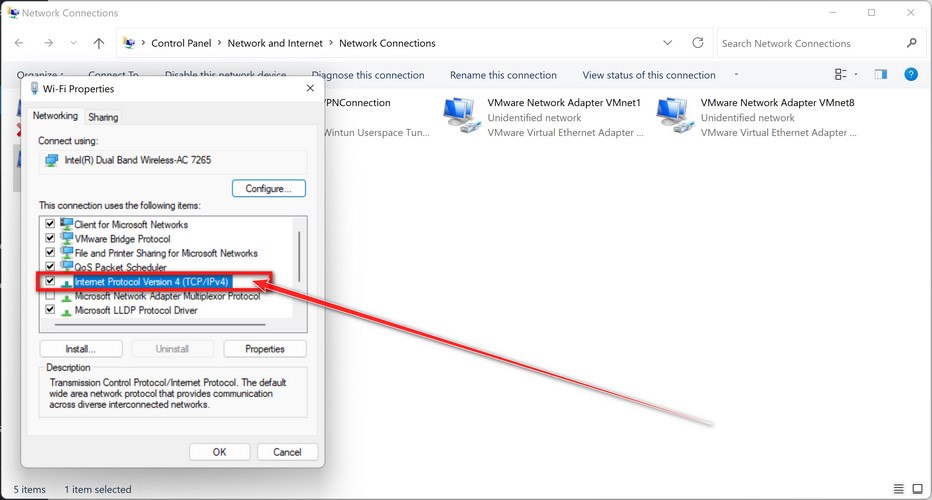Switch to the Networking tab
Screen dimensions: 932x500
pos(55,116)
